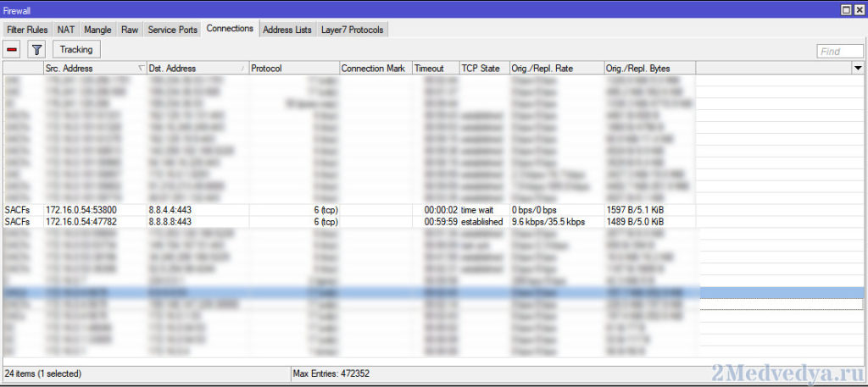Click the TCP State column header

pyautogui.click(x=484, y=68)
